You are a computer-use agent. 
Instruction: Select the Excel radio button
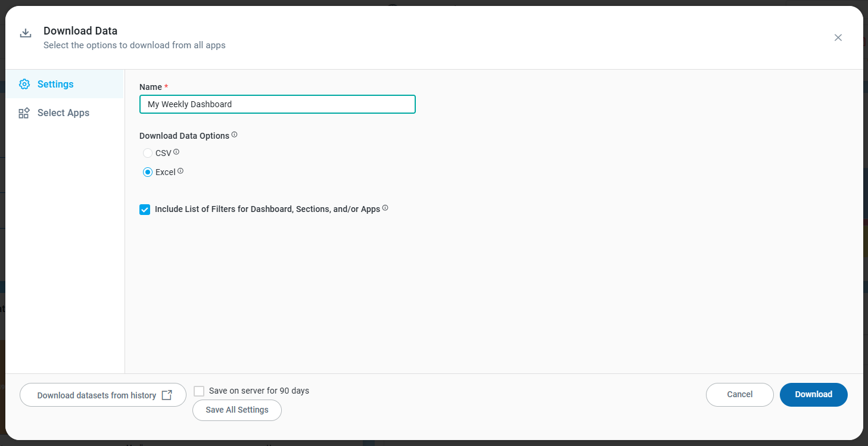coord(148,172)
